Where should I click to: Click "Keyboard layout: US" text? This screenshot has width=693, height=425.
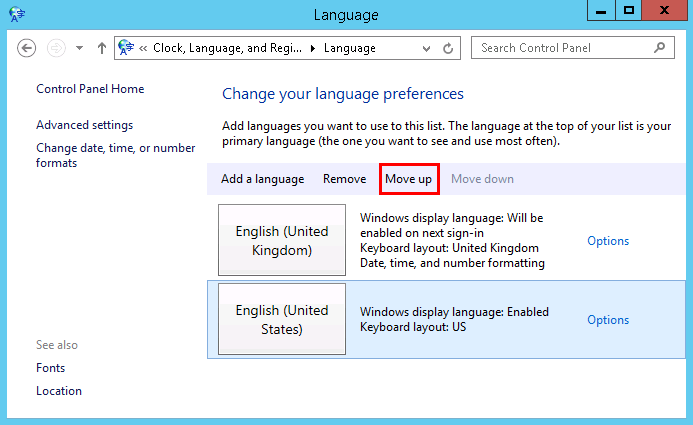pyautogui.click(x=413, y=327)
